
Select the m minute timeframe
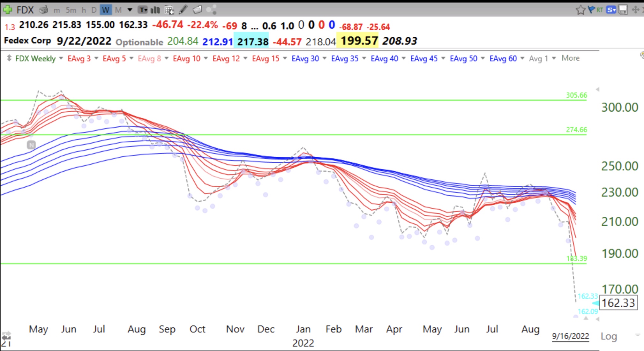(x=57, y=10)
